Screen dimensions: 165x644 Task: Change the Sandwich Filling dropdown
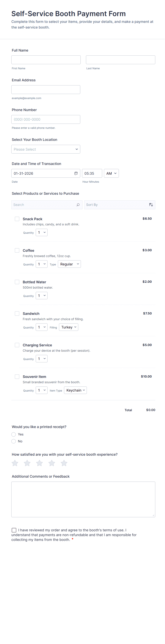click(68, 327)
